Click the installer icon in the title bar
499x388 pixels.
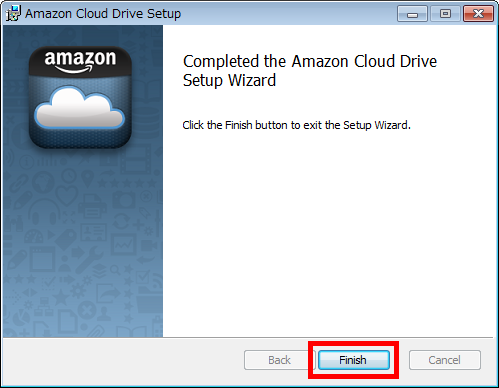pyautogui.click(x=13, y=14)
